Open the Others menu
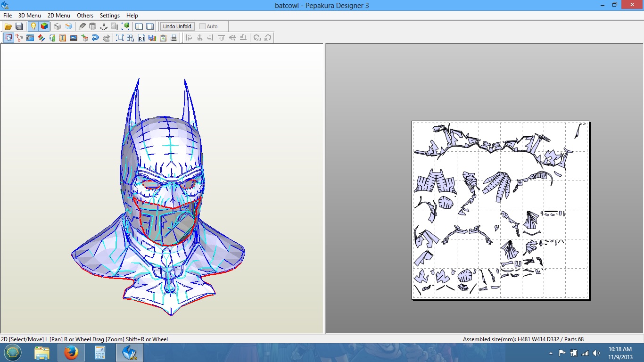 tap(85, 16)
